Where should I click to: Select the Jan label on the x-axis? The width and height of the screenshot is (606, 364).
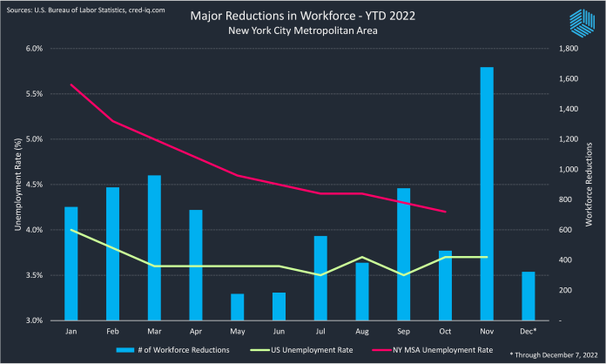71,332
